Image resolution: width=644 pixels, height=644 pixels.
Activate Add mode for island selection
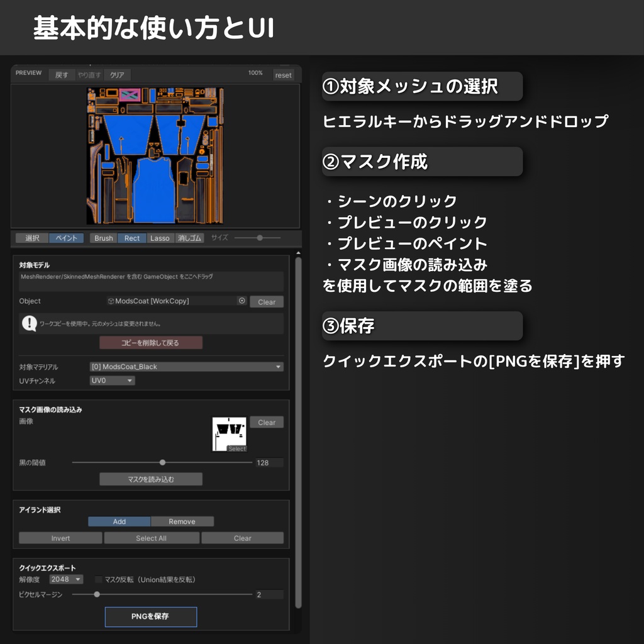click(119, 521)
